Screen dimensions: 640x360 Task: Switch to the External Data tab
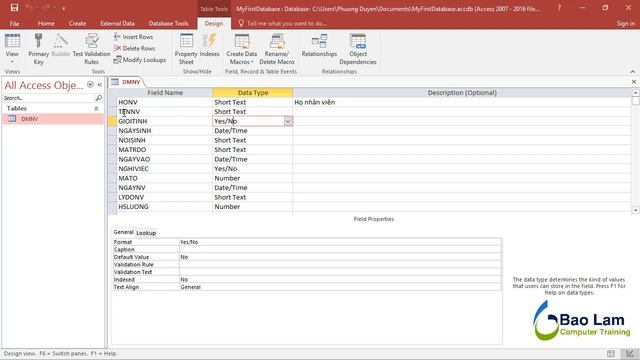click(117, 23)
